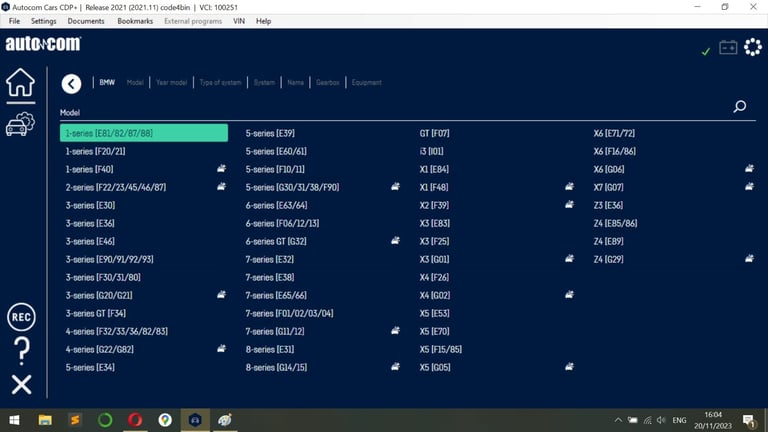Click car icon beside 8-series [G14/15]
768x432 pixels.
(395, 366)
